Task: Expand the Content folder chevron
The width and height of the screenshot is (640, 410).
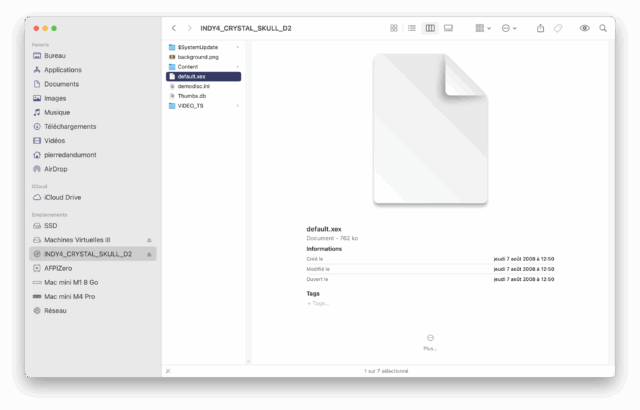Action: coord(238,66)
